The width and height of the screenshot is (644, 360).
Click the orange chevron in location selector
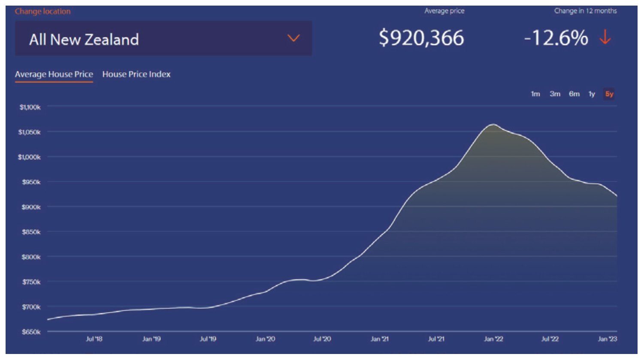293,38
